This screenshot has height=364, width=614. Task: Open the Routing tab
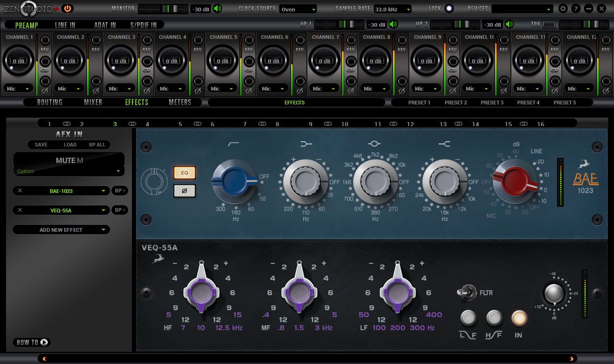coord(50,102)
